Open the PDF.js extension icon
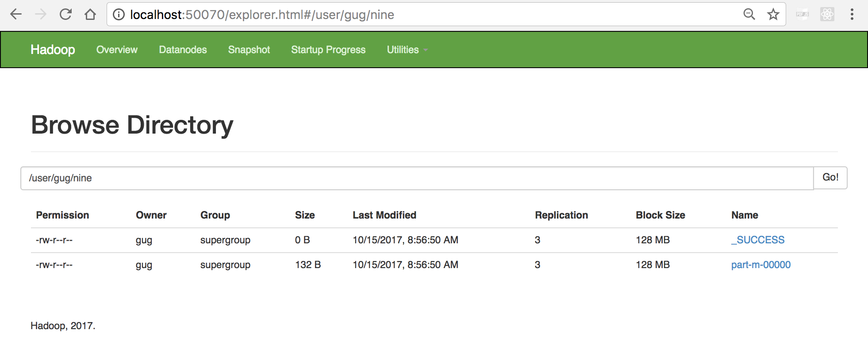The width and height of the screenshot is (868, 361). 803,15
